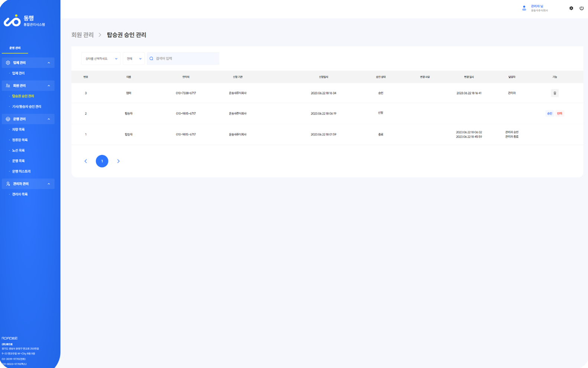Click the user avatar icon beside 관리자 님
Viewport: 588px width, 368px height.
tap(524, 8)
